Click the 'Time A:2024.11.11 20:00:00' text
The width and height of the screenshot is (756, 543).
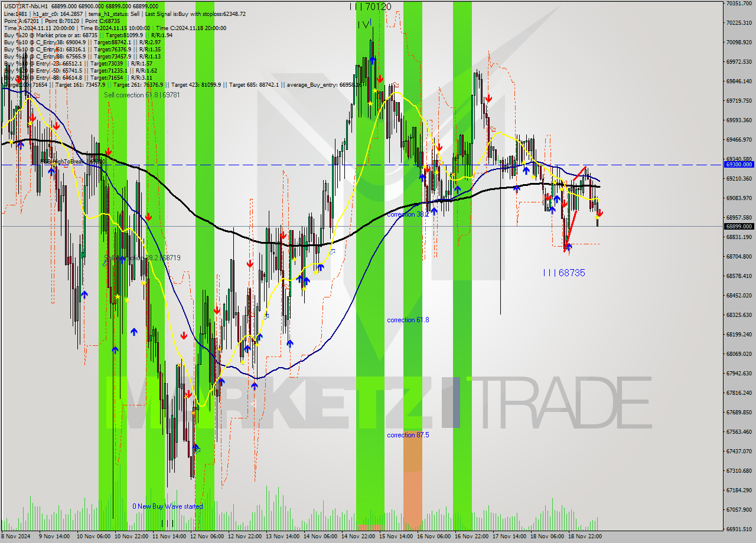[40, 28]
